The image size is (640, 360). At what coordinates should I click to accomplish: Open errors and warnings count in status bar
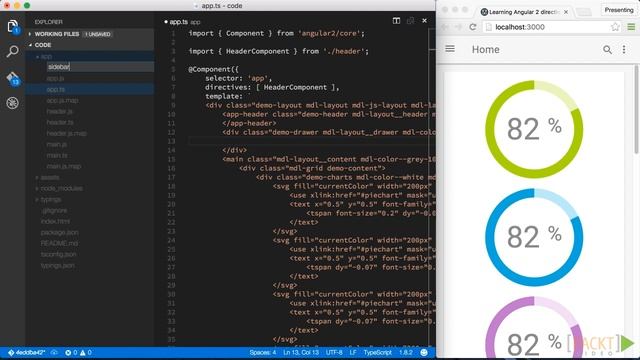pos(78,353)
